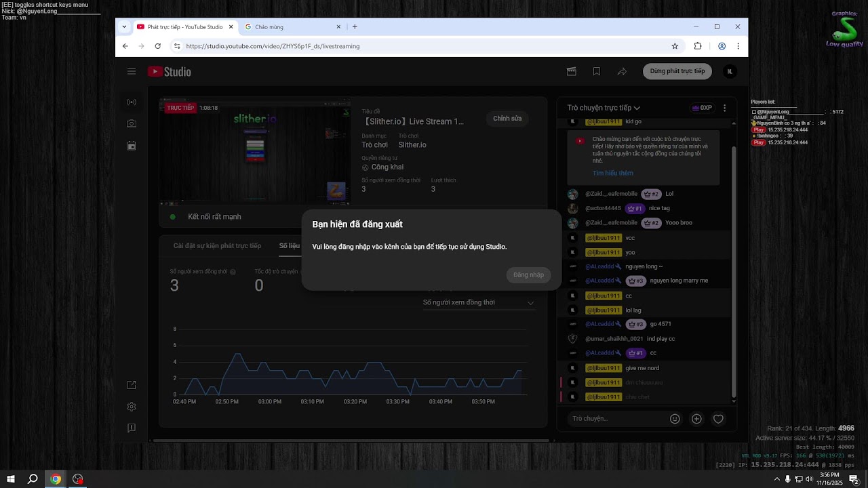Bookmark this page with the star icon

[x=675, y=46]
